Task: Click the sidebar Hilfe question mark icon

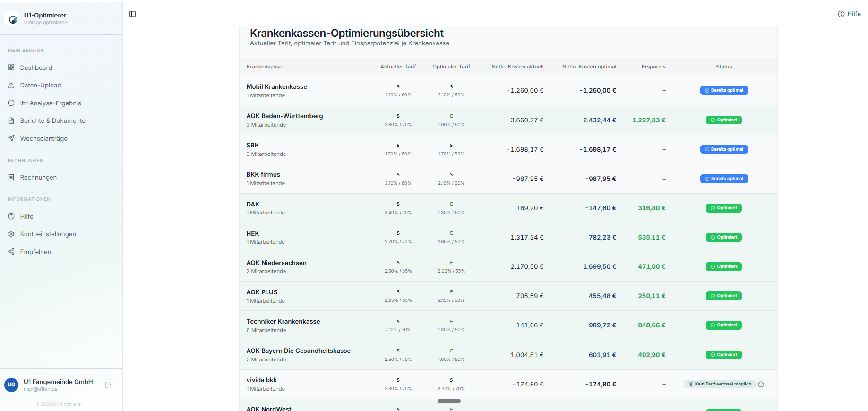Action: point(11,216)
